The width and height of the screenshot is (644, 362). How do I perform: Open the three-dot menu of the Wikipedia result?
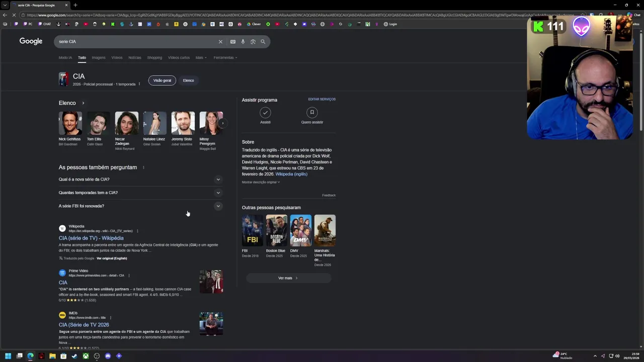click(137, 231)
